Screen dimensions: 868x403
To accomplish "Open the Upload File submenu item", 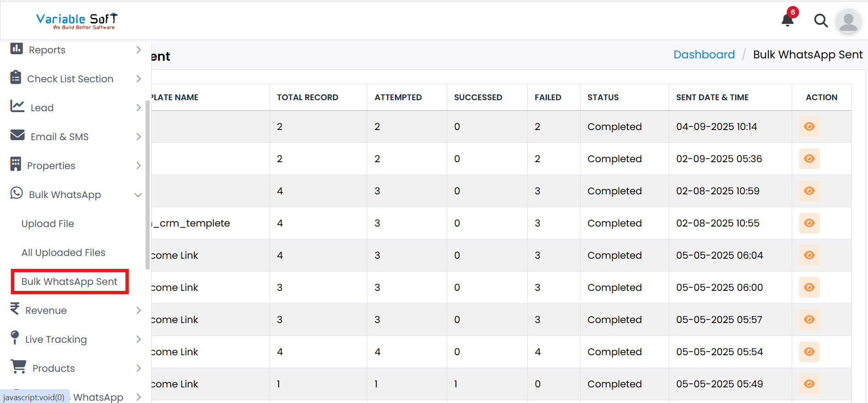I will (48, 224).
